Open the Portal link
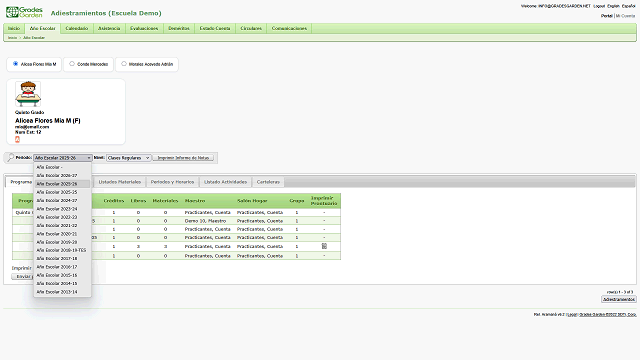This screenshot has width=640, height=360. pos(607,16)
